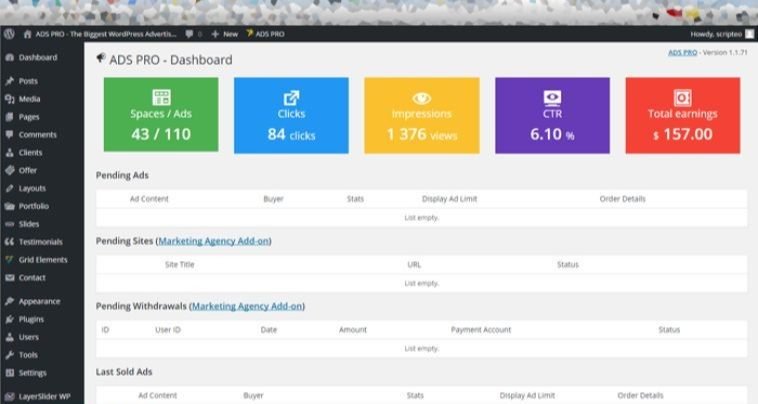Click the ADS PRO version link

coord(683,52)
